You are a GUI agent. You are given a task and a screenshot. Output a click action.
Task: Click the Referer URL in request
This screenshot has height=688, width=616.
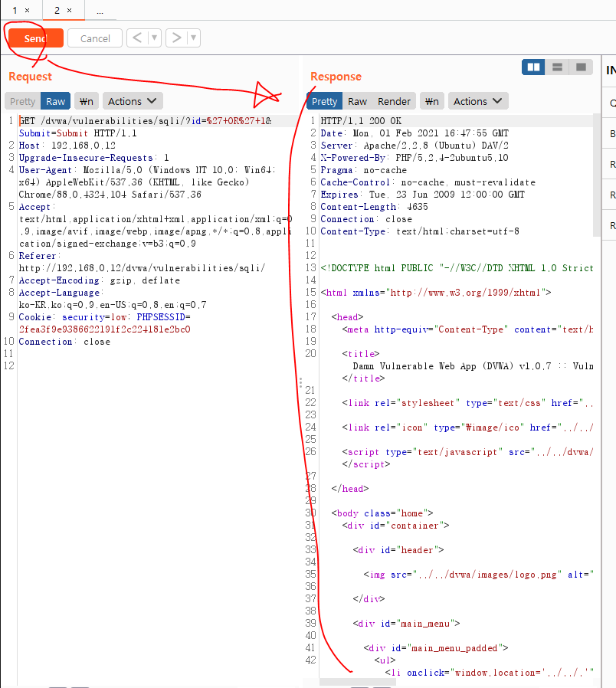pos(142,267)
